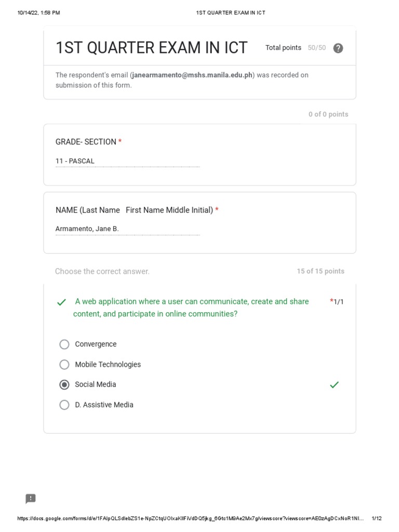399x532 pixels.
Task: Click the help question mark icon
Action: pos(338,48)
